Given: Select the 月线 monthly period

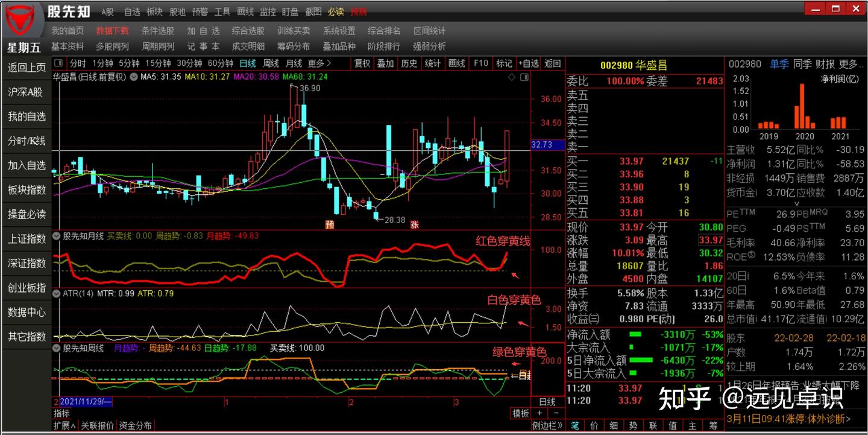Looking at the screenshot, I should click(x=294, y=63).
